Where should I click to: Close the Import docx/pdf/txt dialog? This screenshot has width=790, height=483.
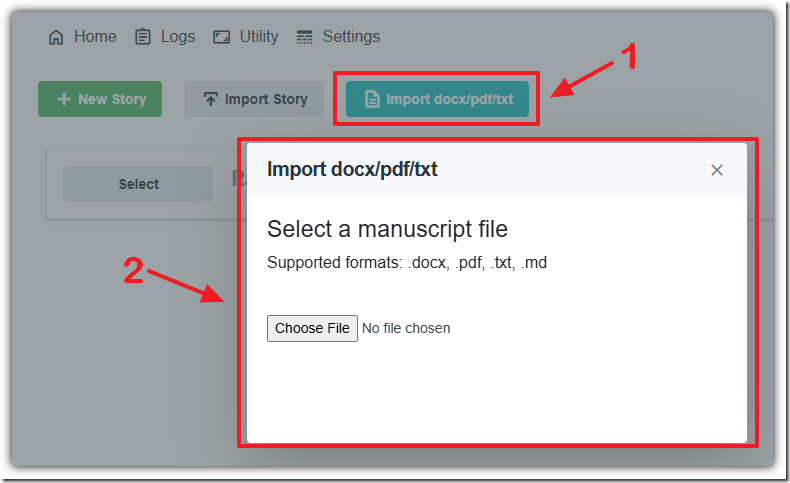coord(716,170)
